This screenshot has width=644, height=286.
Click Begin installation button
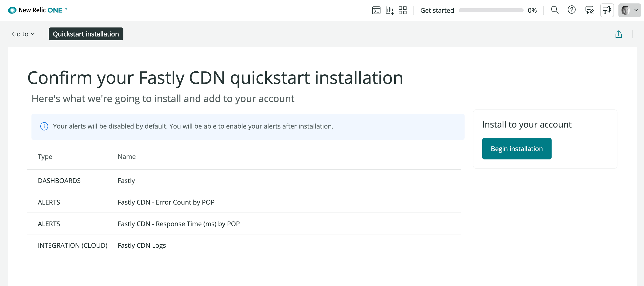click(x=517, y=148)
